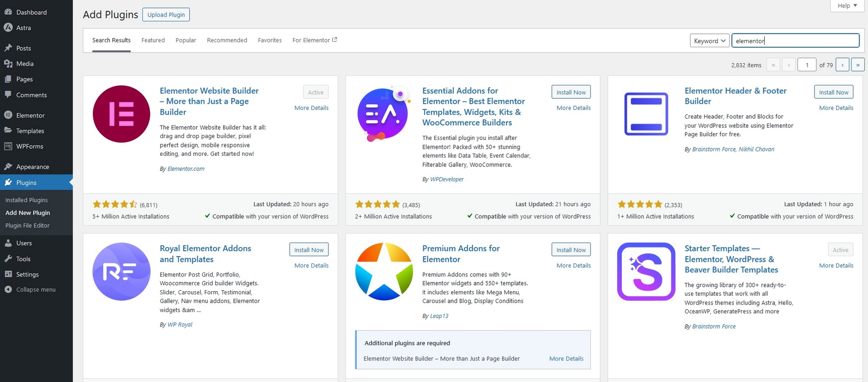Switch to the Recommended tab

(227, 40)
